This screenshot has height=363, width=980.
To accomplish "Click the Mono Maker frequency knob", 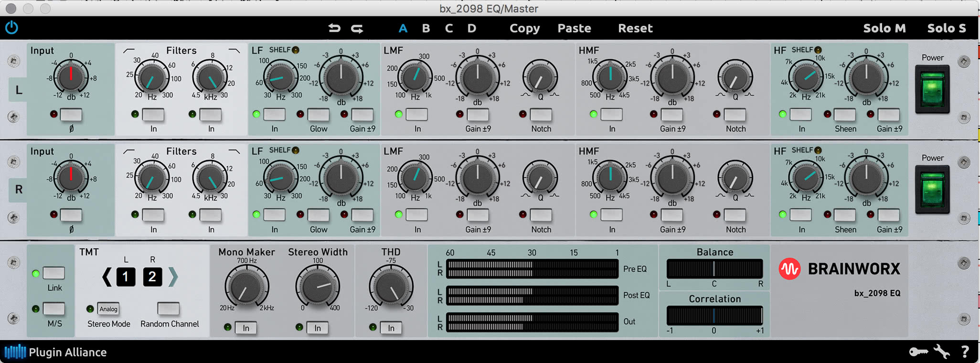I will point(246,287).
